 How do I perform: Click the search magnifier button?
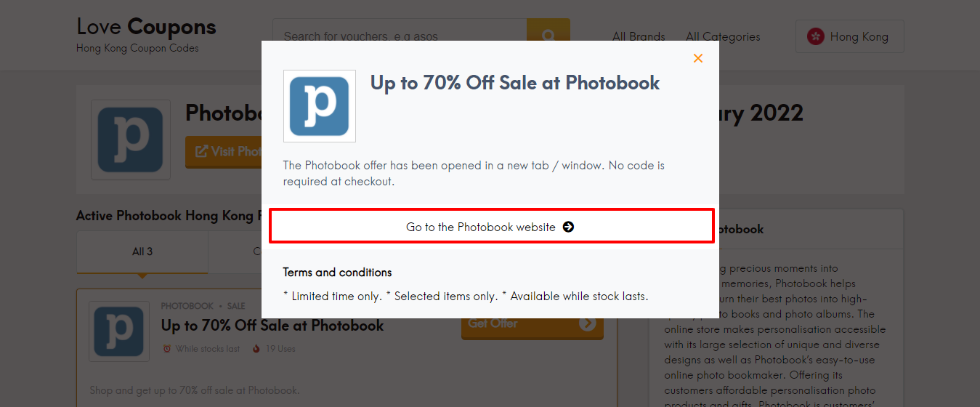coord(548,36)
